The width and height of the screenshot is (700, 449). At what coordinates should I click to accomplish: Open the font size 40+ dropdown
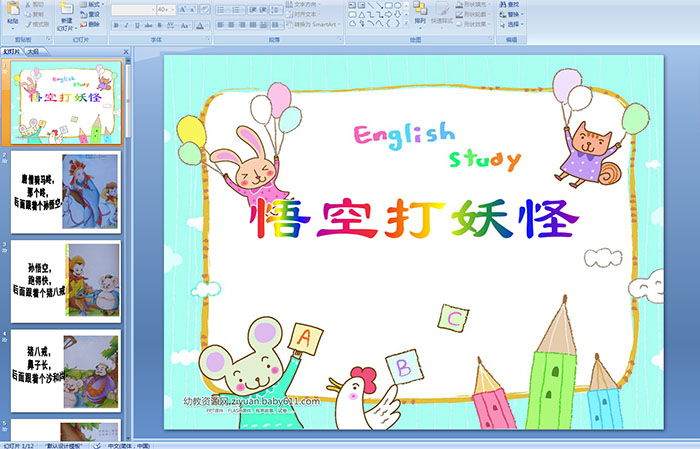[172, 10]
